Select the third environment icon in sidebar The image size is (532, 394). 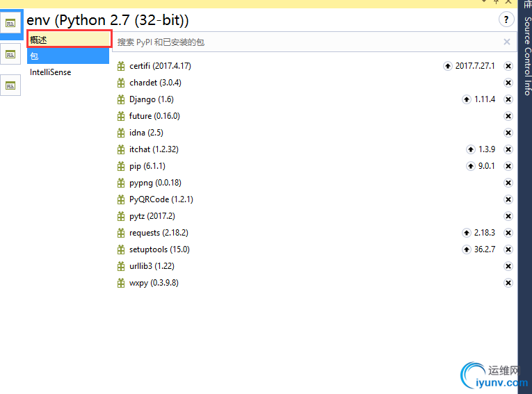pos(10,85)
